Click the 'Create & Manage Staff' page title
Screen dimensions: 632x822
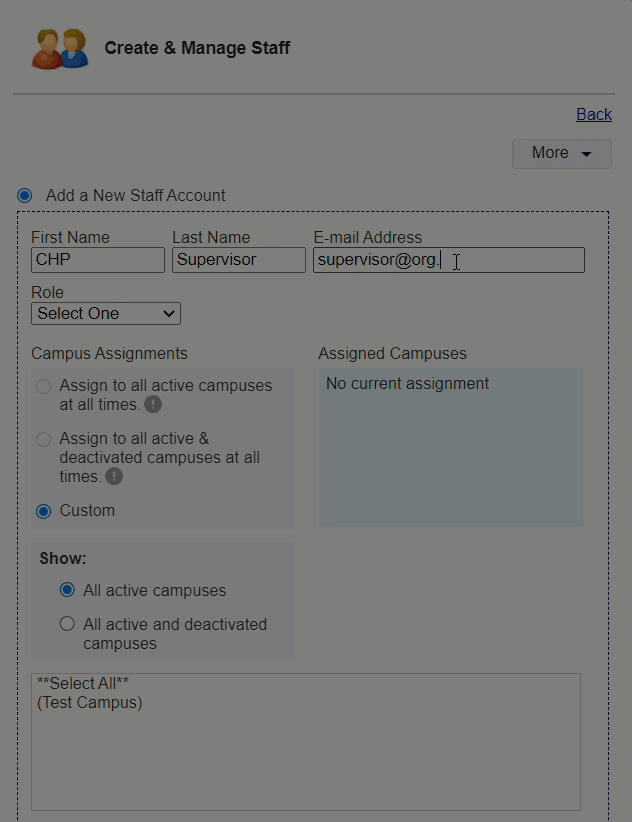[197, 48]
